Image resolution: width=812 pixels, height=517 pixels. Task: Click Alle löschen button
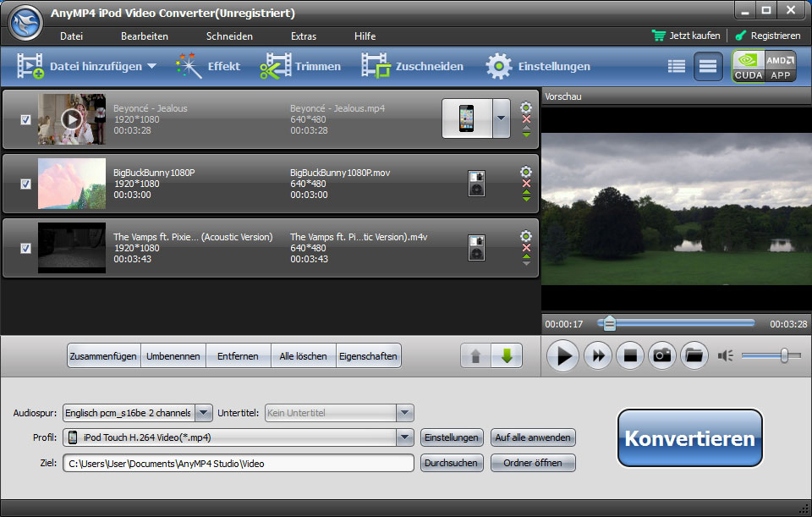pos(304,356)
